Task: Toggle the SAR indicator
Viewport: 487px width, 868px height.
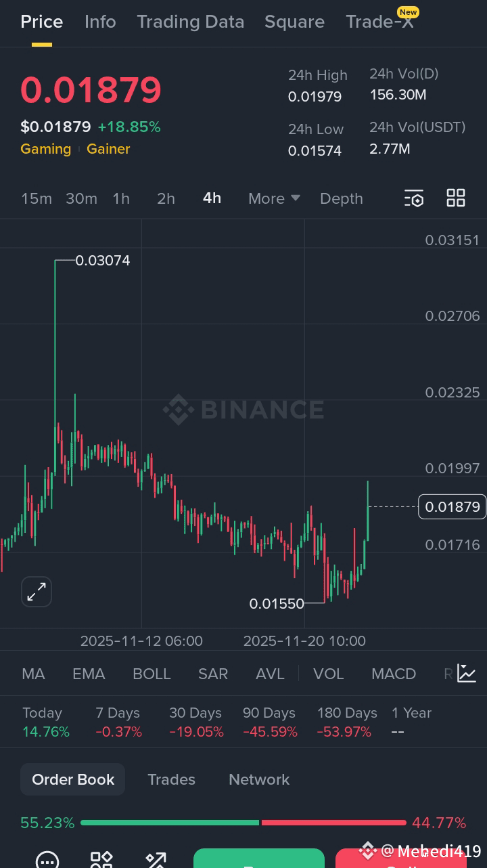Action: [x=213, y=674]
